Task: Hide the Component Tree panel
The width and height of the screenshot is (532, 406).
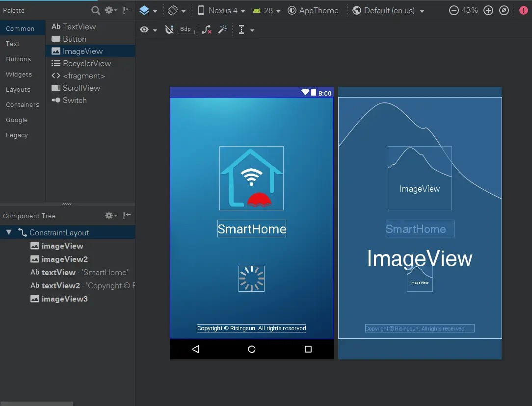Action: click(127, 216)
